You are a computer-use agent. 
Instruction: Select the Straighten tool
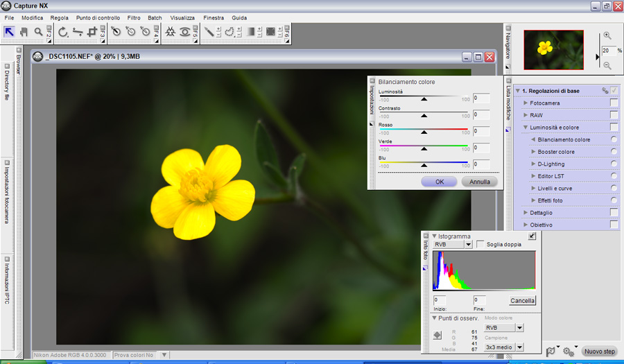[x=78, y=32]
